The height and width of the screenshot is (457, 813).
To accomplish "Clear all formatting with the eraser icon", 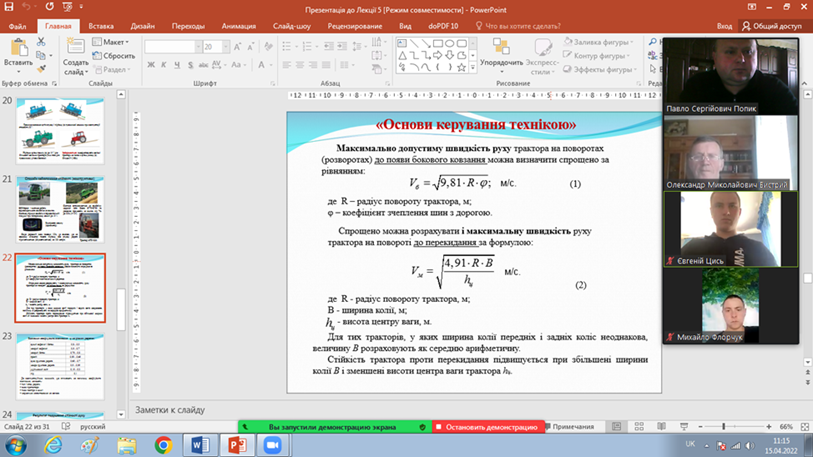I will [268, 47].
